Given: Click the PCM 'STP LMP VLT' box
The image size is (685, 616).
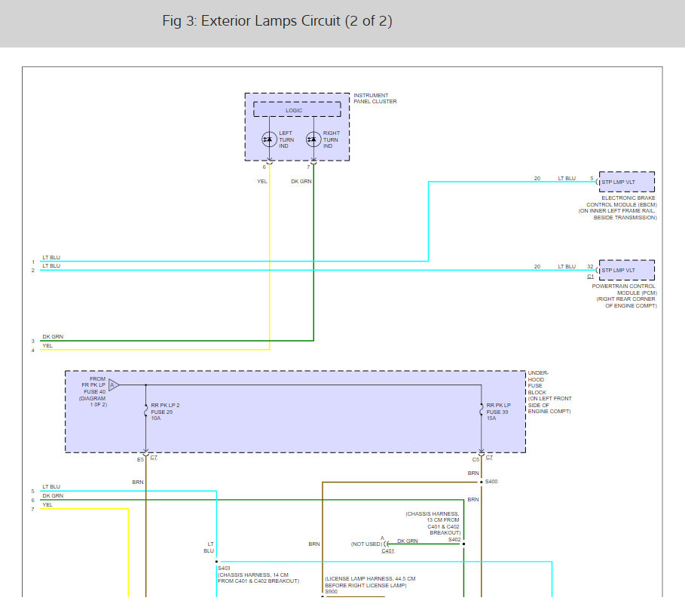Looking at the screenshot, I should click(626, 270).
